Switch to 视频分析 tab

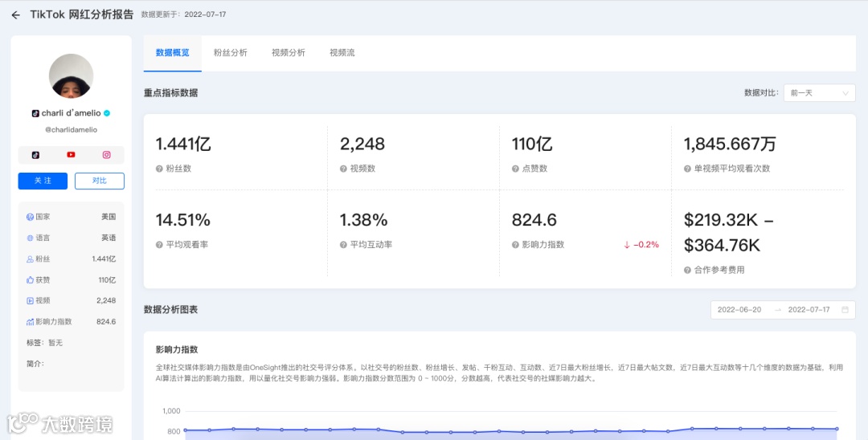[x=289, y=53]
